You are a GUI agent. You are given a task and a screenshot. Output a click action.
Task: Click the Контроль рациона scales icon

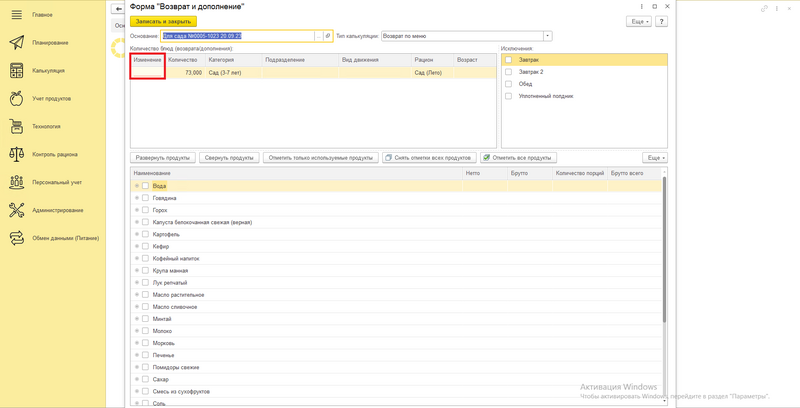click(x=16, y=155)
